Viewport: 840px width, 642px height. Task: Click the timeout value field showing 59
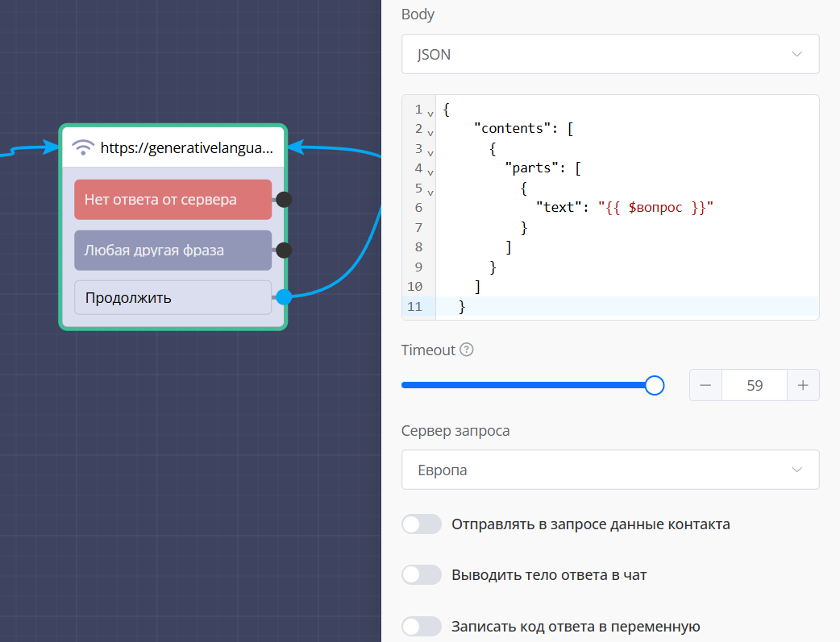pos(755,385)
